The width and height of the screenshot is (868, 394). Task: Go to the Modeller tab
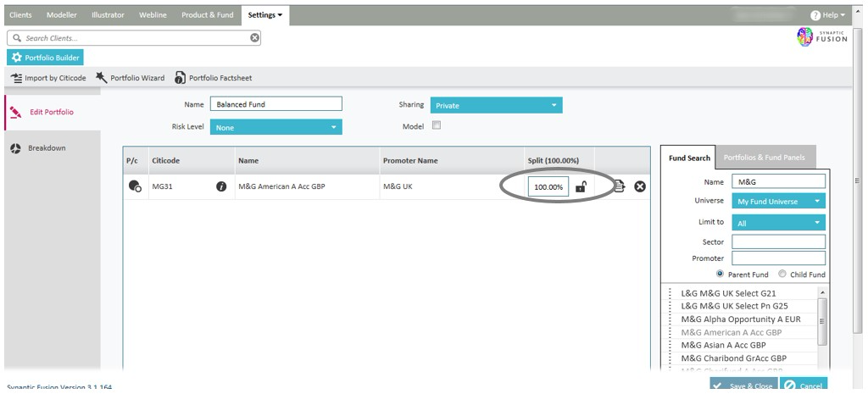coord(62,15)
